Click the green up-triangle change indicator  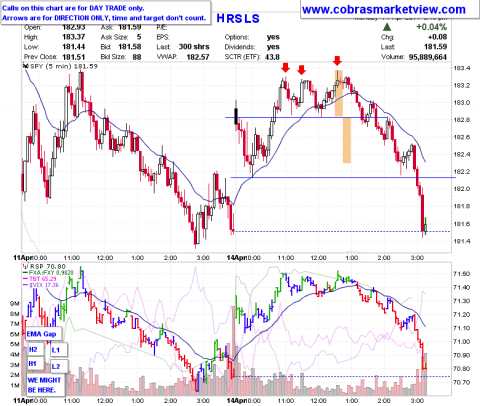click(386, 27)
